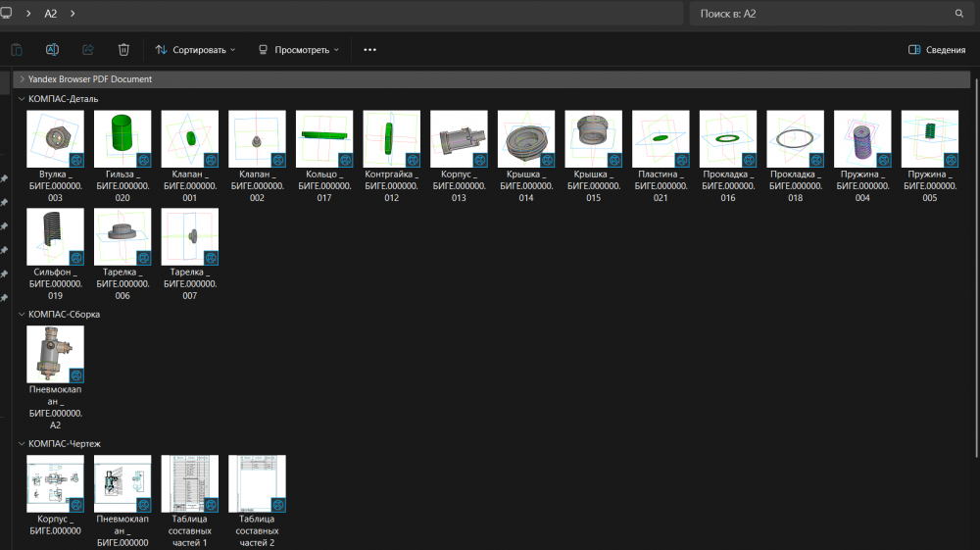Collapse the КОМПАС-Сборка group

(x=22, y=314)
